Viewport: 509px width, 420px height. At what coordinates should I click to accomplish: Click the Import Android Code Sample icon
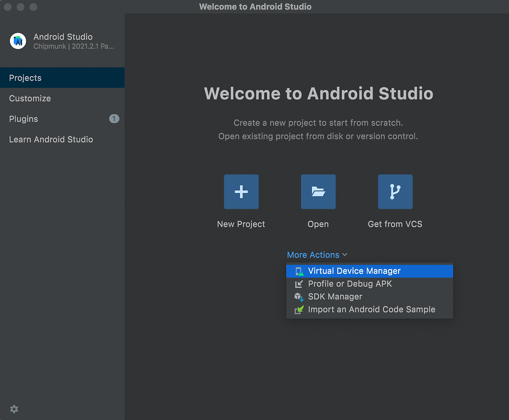299,310
